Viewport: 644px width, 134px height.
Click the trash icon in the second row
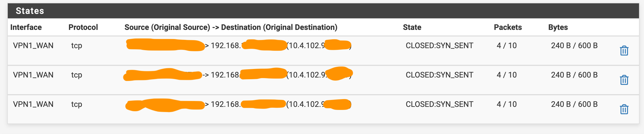[x=624, y=80]
